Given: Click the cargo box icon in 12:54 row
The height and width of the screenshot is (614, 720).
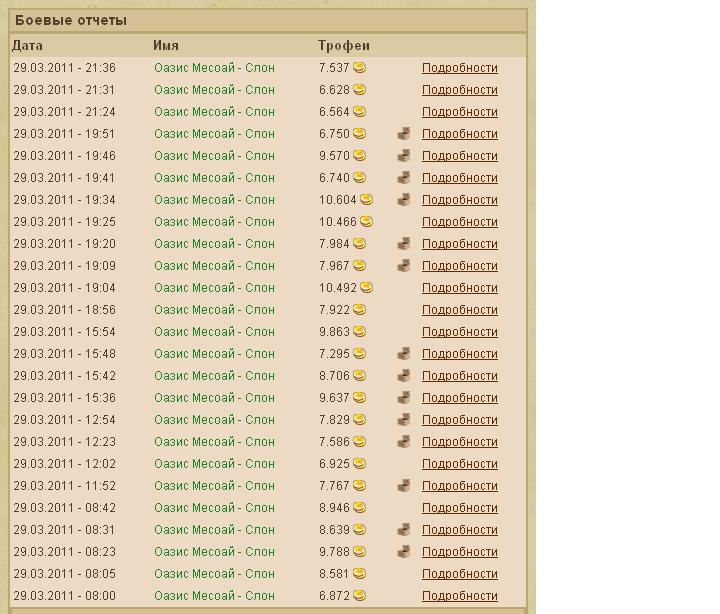Looking at the screenshot, I should 404,420.
